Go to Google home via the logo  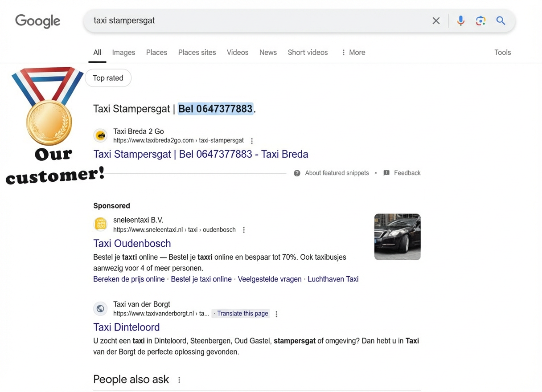click(x=38, y=21)
